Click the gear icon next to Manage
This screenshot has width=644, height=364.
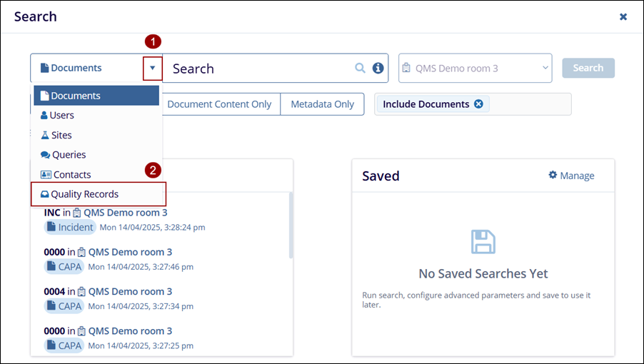pyautogui.click(x=553, y=176)
